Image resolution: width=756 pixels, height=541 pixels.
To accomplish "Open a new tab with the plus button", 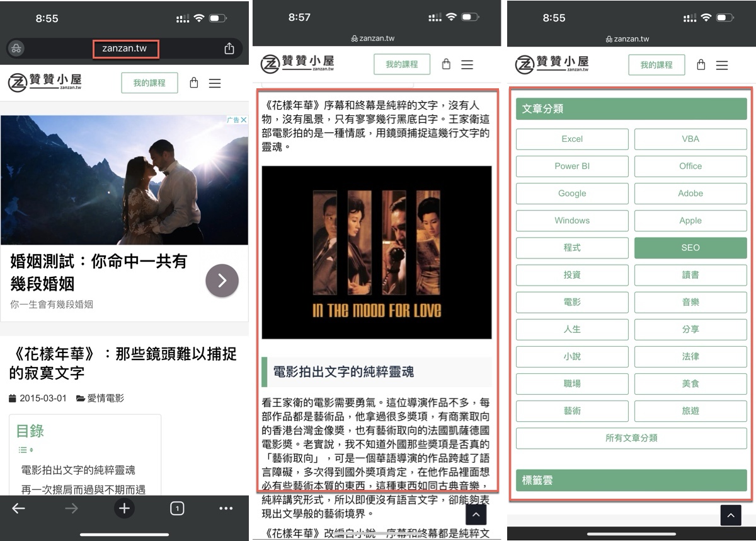I will 124,509.
